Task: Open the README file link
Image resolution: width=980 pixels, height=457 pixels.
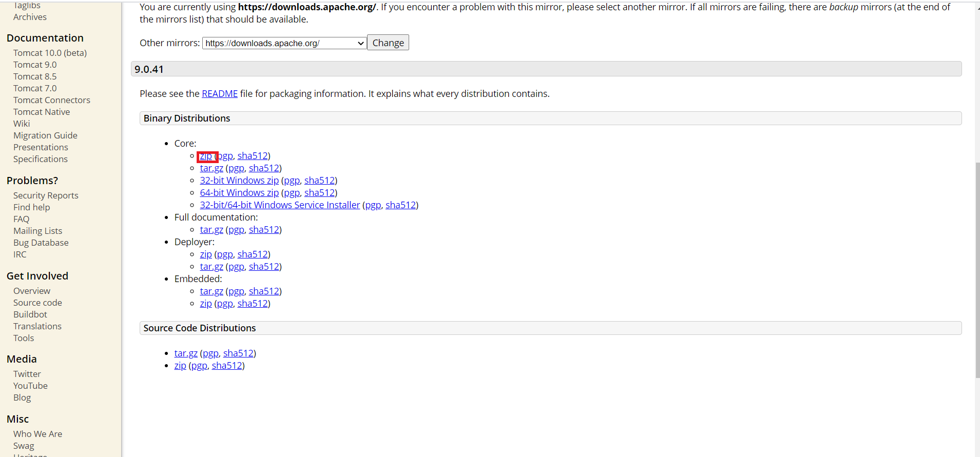Action: coord(220,94)
